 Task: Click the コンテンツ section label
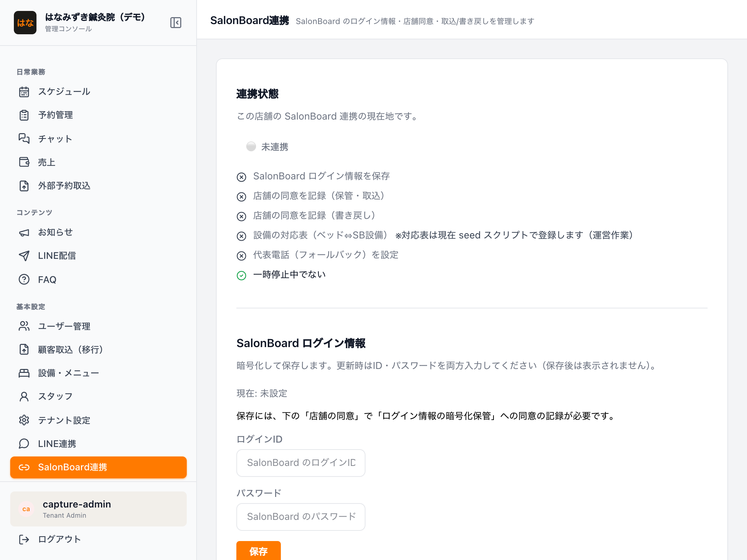35,213
